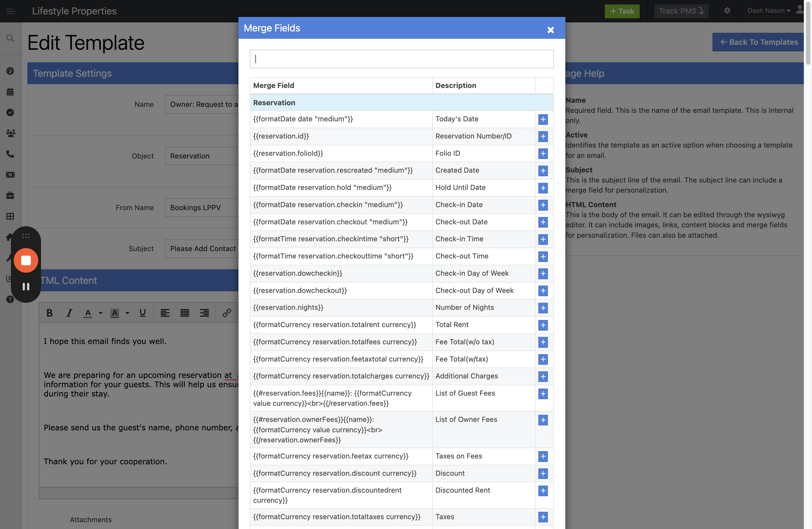Add Fee Total(w/tax) merge field
The height and width of the screenshot is (529, 812).
click(543, 359)
